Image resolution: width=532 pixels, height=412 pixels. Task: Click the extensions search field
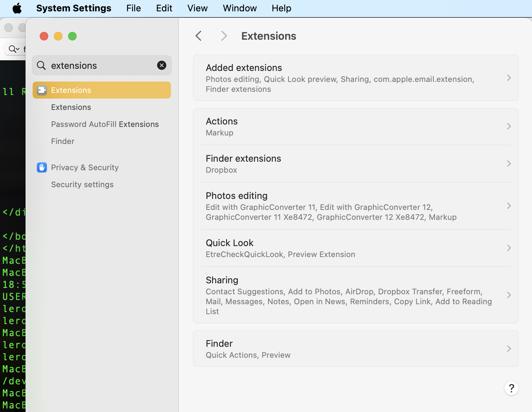[101, 66]
